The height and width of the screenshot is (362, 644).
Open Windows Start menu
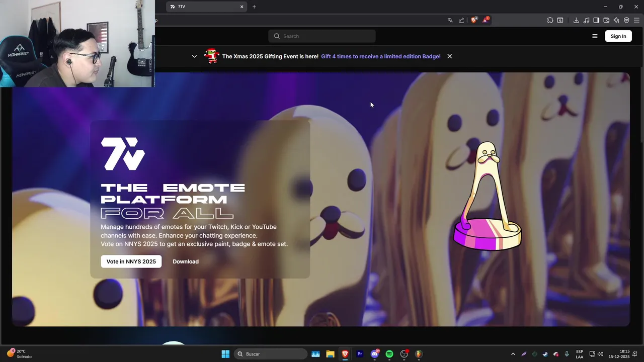coord(225,354)
